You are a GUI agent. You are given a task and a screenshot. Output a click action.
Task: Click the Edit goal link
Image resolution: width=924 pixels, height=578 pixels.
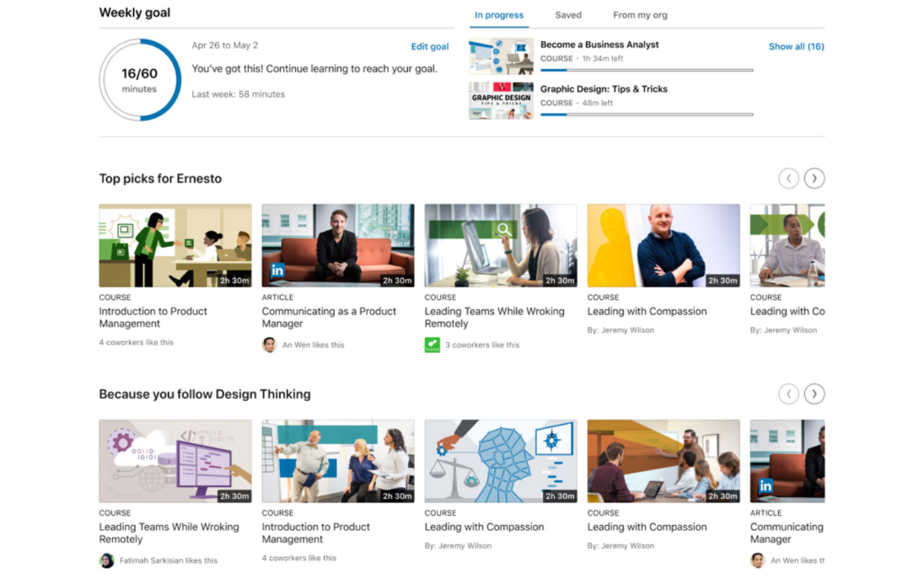tap(430, 46)
